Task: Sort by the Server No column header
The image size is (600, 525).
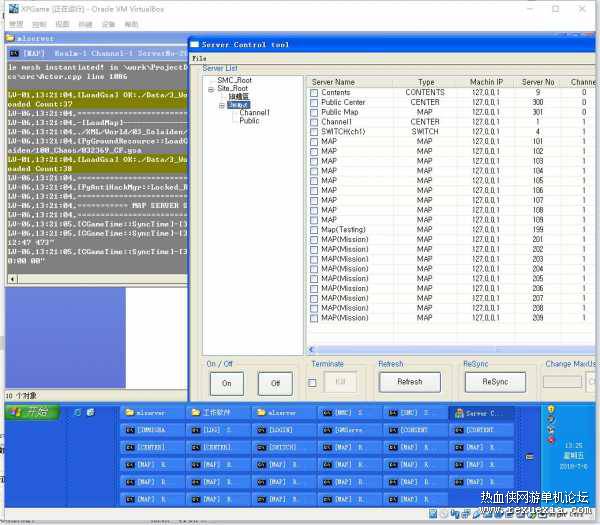Action: 538,82
